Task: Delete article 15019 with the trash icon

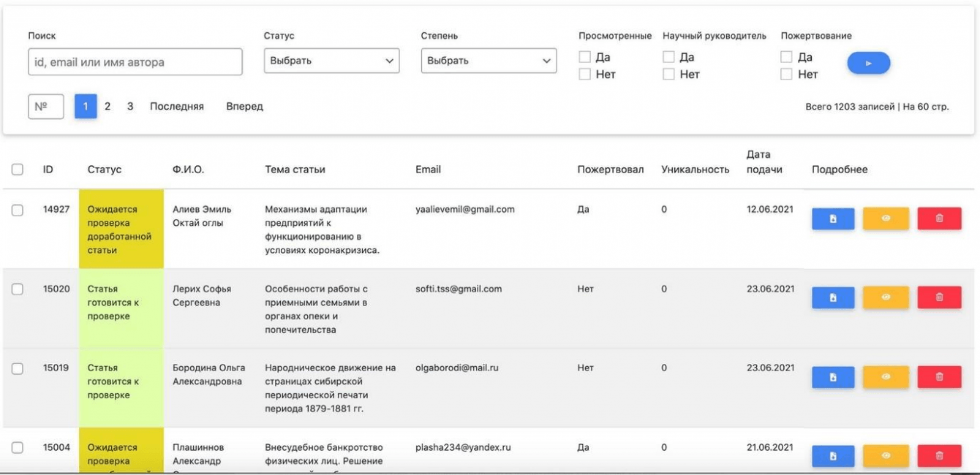Action: coord(939,376)
